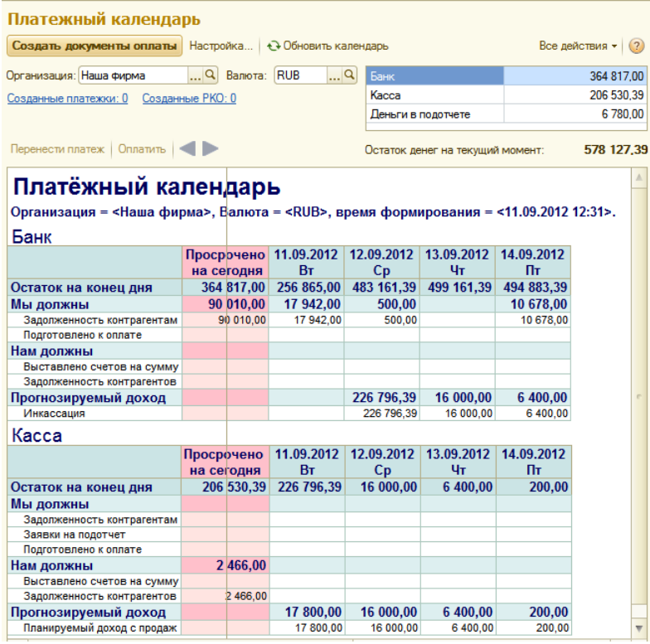The width and height of the screenshot is (650, 644).
Task: Click the ellipsis button in Организация field
Action: coord(196,75)
